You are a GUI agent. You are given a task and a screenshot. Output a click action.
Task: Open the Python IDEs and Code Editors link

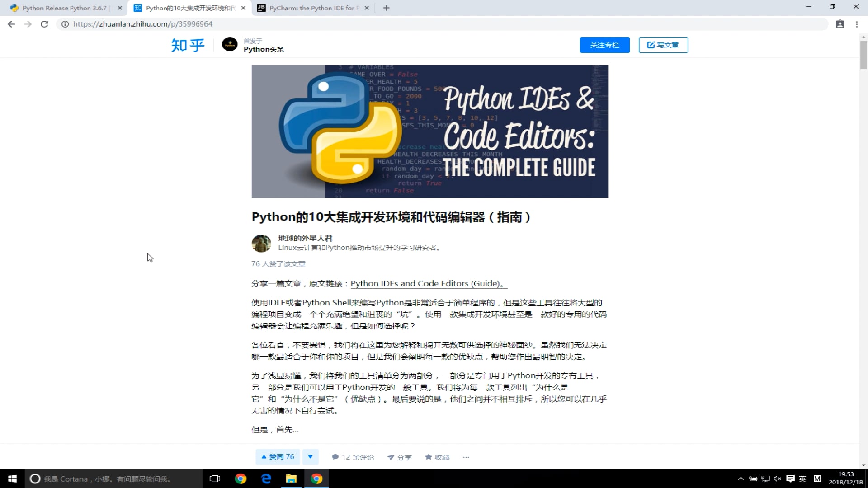tap(427, 283)
